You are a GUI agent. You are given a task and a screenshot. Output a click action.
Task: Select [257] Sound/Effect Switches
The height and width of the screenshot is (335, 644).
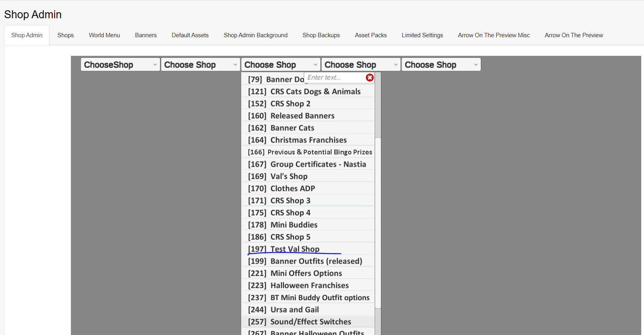pos(308,322)
